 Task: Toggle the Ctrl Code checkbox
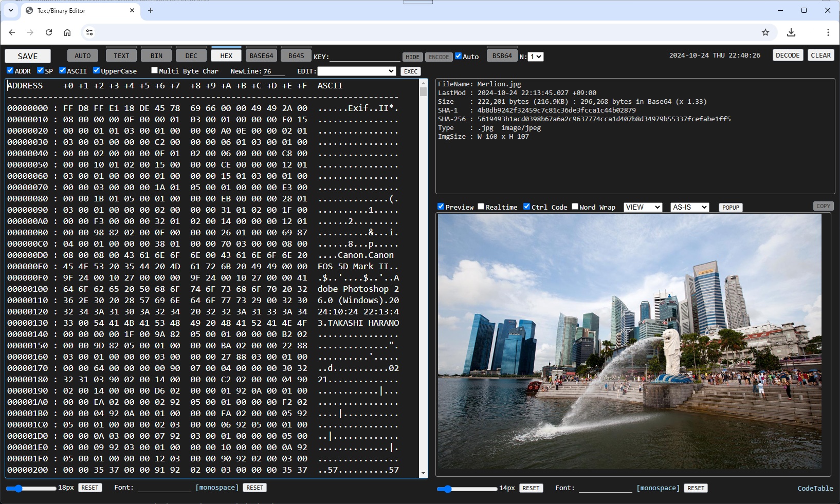point(526,207)
